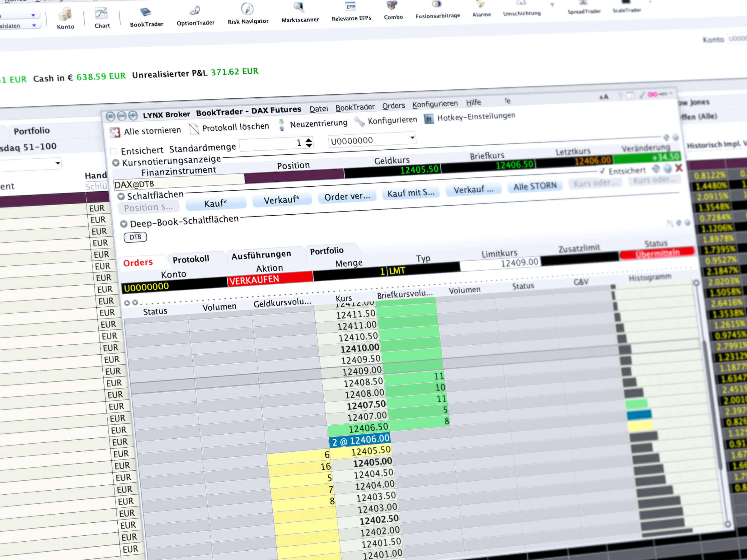Click the Kauf* button
This screenshot has height=560, width=747.
(215, 203)
